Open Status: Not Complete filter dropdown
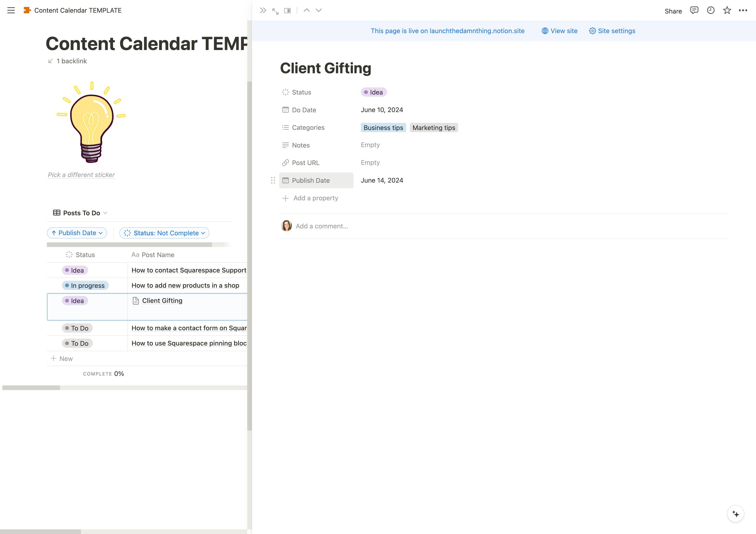Image resolution: width=756 pixels, height=534 pixels. pos(164,233)
